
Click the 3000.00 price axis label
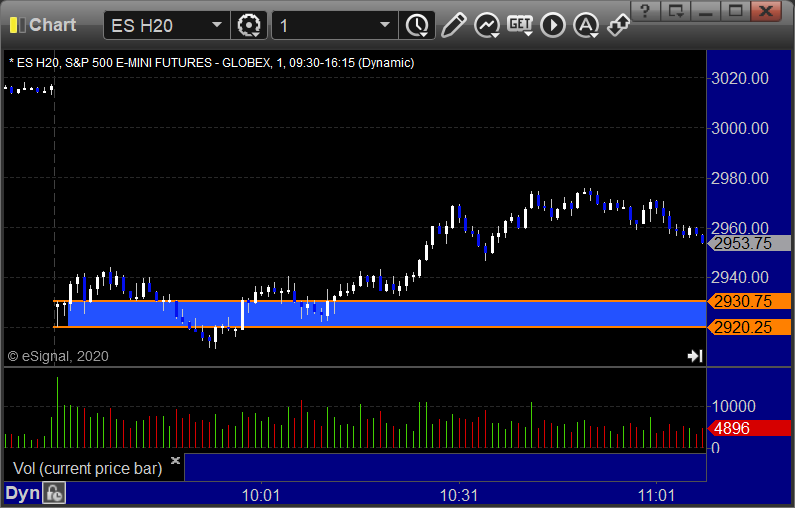pyautogui.click(x=740, y=128)
